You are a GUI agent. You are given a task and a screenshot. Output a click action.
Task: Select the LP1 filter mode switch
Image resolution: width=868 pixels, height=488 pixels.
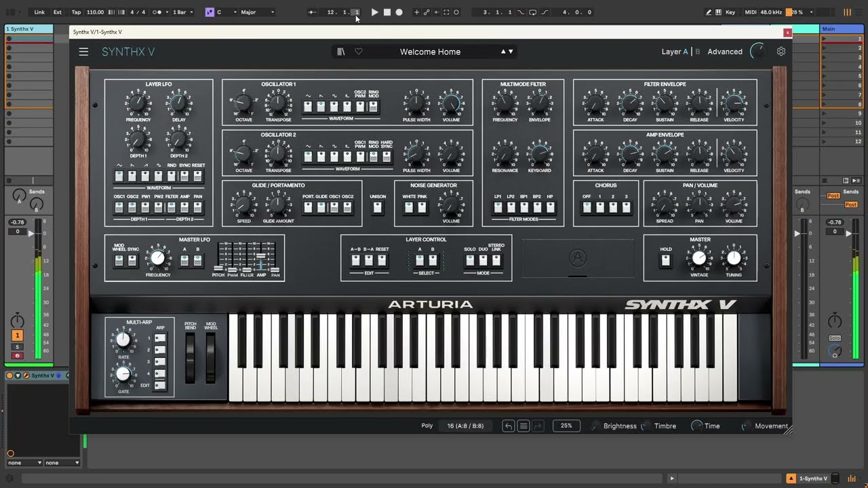pos(498,207)
